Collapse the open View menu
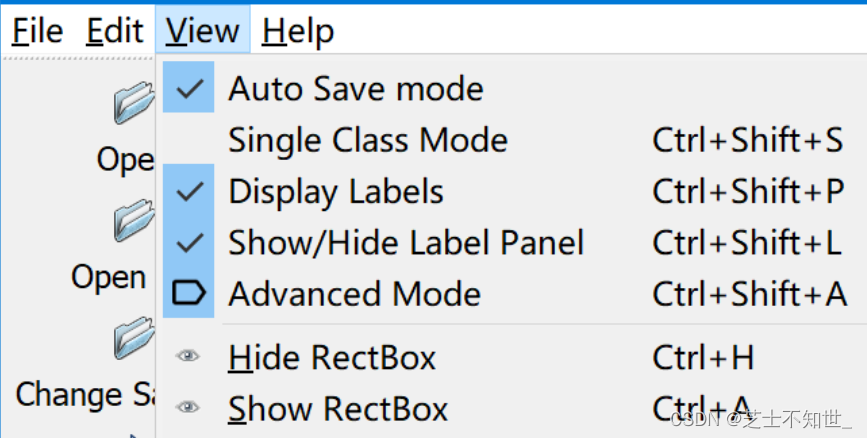 point(203,30)
